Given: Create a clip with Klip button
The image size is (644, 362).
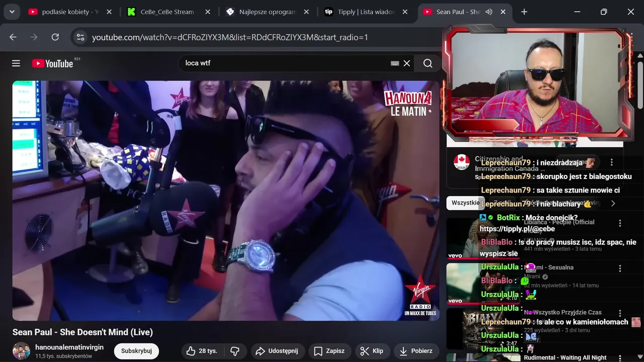Looking at the screenshot, I should pyautogui.click(x=372, y=351).
